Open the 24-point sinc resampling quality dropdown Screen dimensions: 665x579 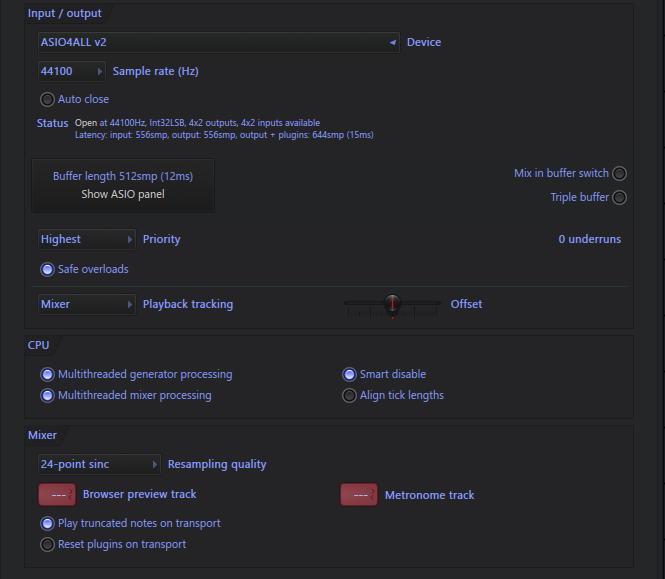click(x=99, y=464)
